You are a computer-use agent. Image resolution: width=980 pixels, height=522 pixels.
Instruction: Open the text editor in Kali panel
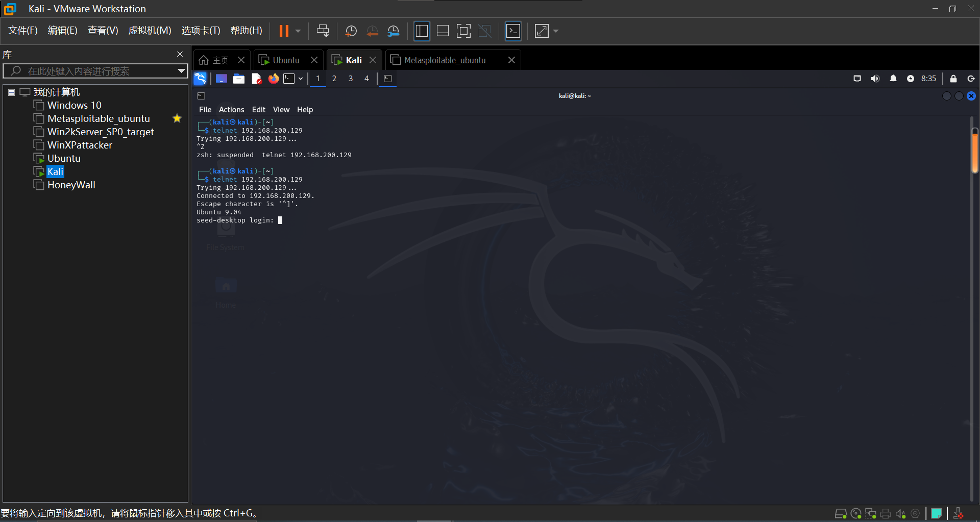[256, 79]
